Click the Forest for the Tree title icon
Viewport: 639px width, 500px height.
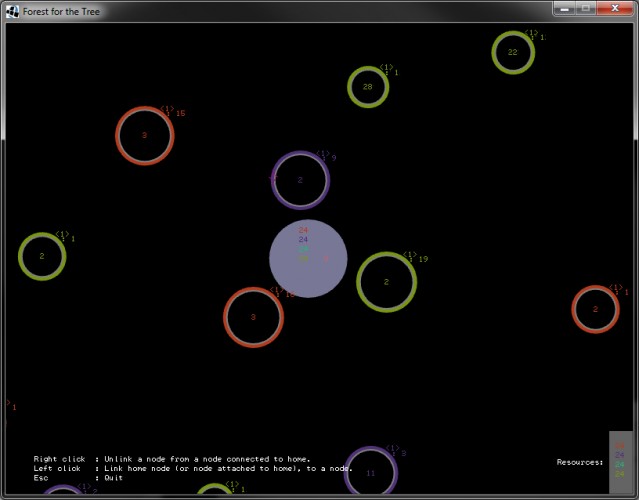pyautogui.click(x=12, y=12)
